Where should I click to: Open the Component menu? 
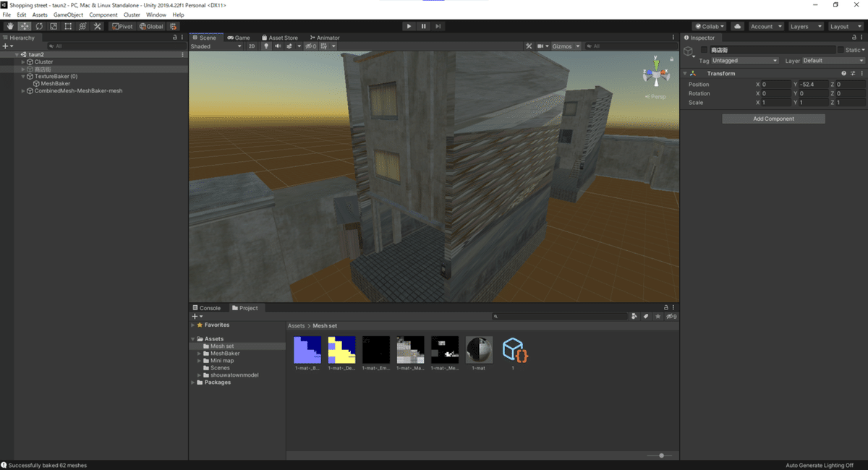point(103,14)
